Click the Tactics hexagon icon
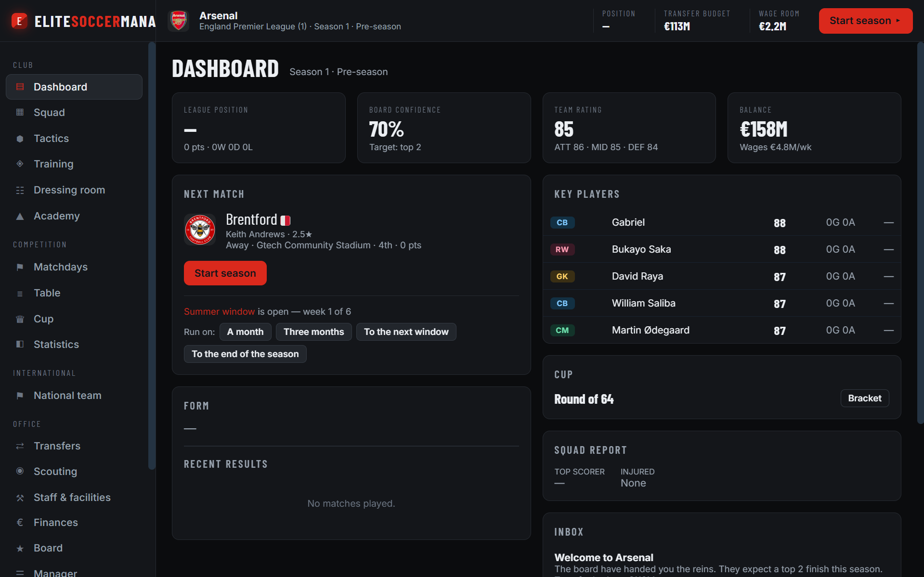The image size is (924, 577). click(20, 139)
